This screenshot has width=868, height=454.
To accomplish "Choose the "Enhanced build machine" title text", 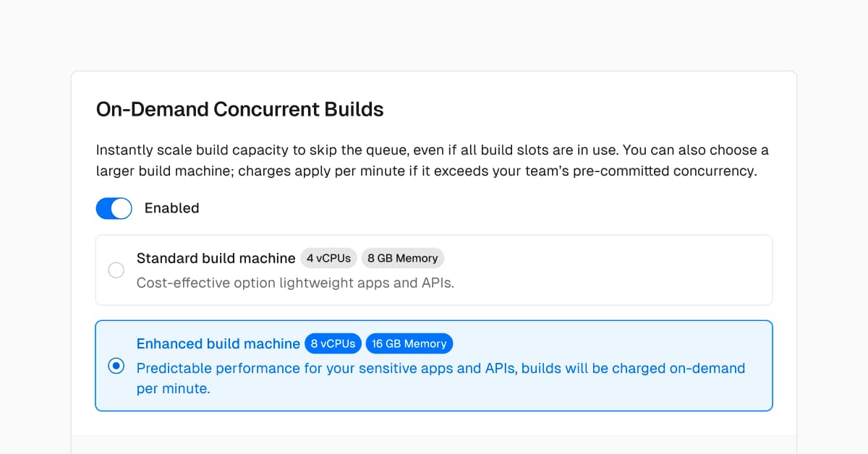I will (218, 343).
